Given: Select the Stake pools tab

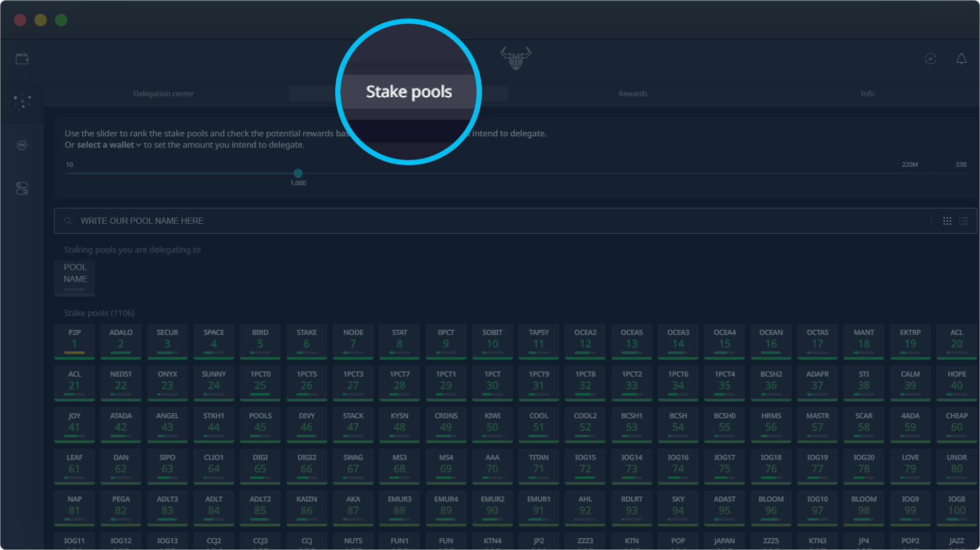Looking at the screenshot, I should pyautogui.click(x=398, y=94).
